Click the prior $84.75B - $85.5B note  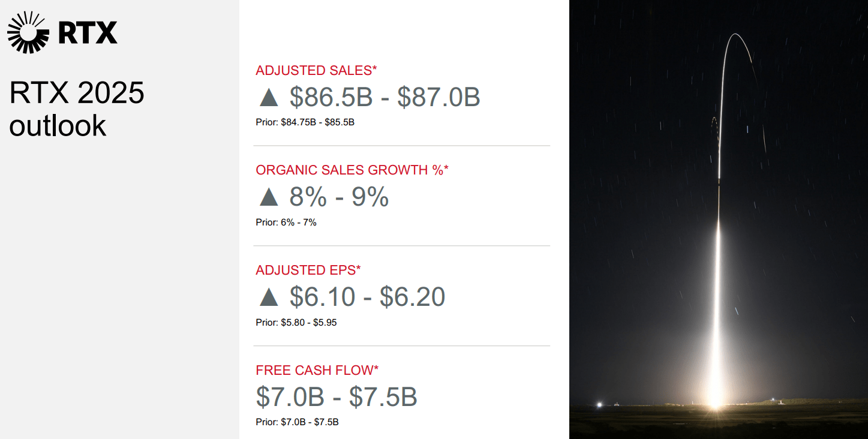[x=305, y=122]
